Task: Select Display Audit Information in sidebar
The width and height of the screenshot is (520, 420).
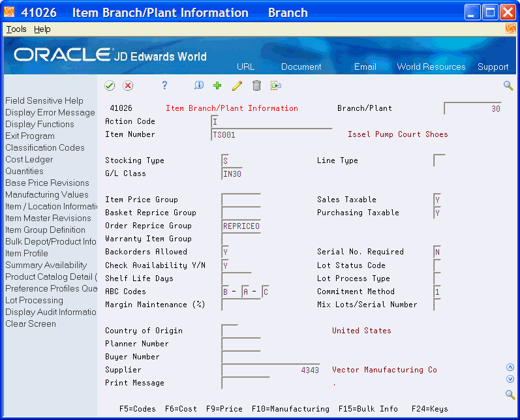Action: point(51,312)
